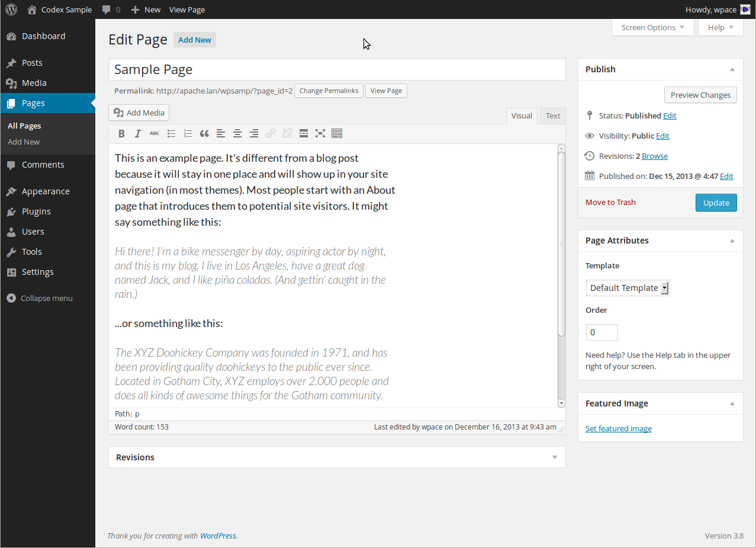
Task: Click the Add New button beside Edit Page
Action: click(x=195, y=40)
